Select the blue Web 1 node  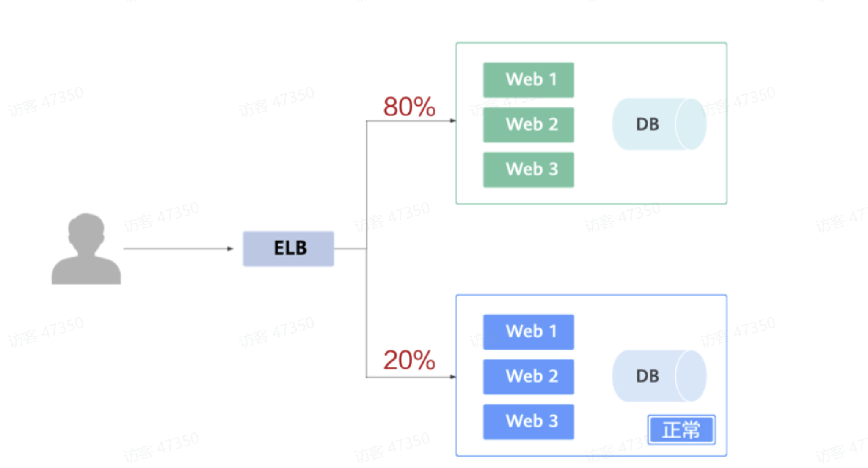click(529, 332)
